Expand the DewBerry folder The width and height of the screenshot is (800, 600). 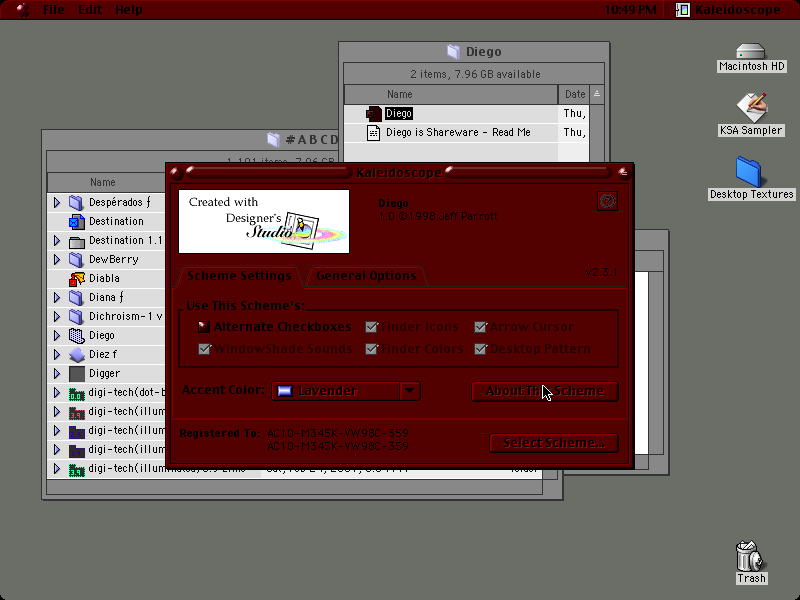coord(57,260)
